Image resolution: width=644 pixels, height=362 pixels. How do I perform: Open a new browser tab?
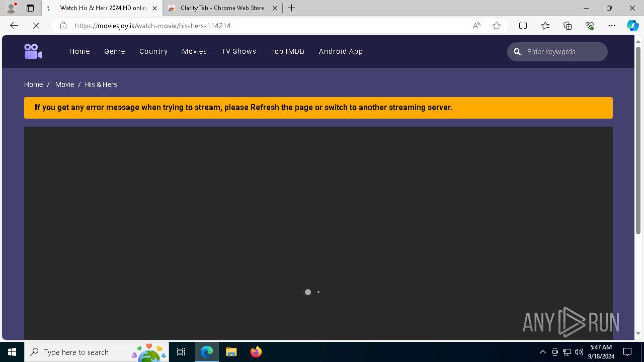pyautogui.click(x=292, y=8)
